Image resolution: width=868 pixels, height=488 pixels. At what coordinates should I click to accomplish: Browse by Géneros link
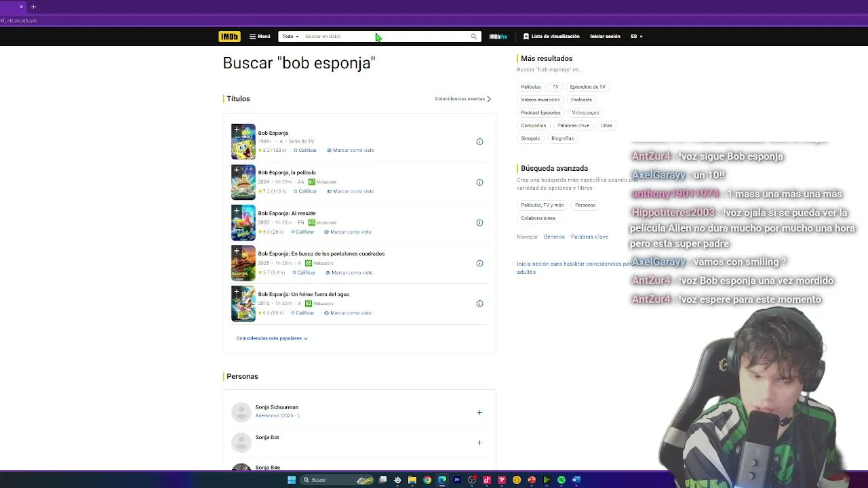pyautogui.click(x=554, y=237)
